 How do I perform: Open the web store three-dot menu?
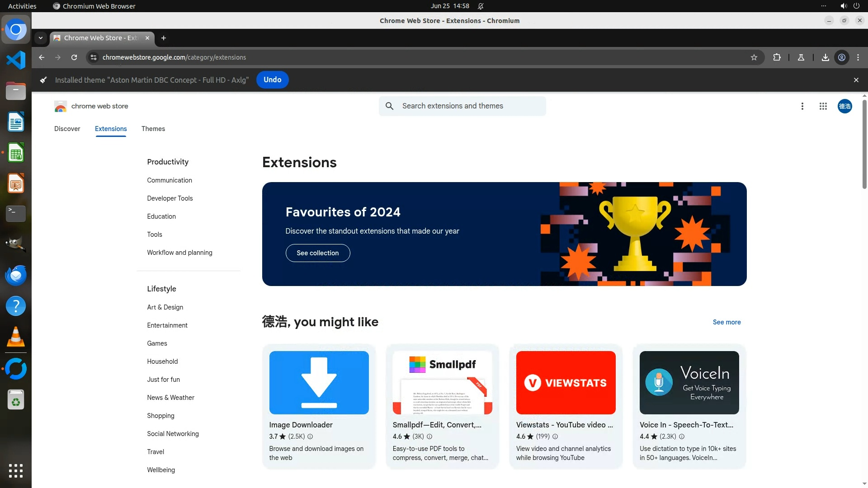pyautogui.click(x=802, y=106)
